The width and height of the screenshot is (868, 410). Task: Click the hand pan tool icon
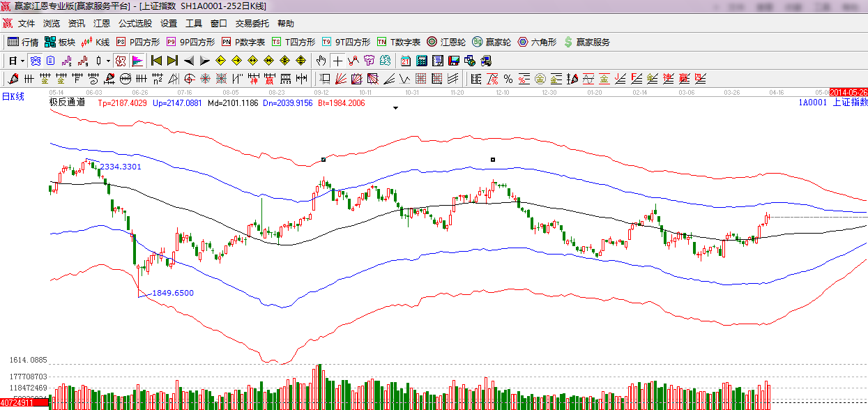[x=321, y=61]
